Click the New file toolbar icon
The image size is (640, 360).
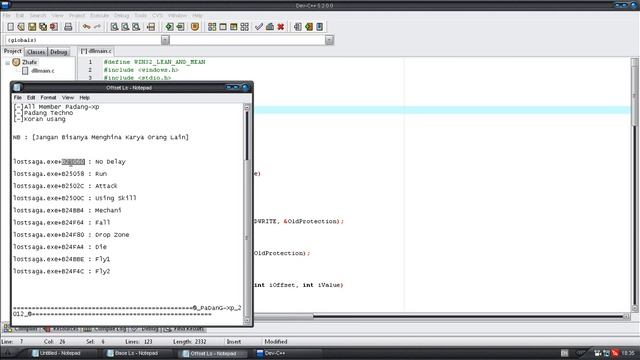(x=11, y=27)
